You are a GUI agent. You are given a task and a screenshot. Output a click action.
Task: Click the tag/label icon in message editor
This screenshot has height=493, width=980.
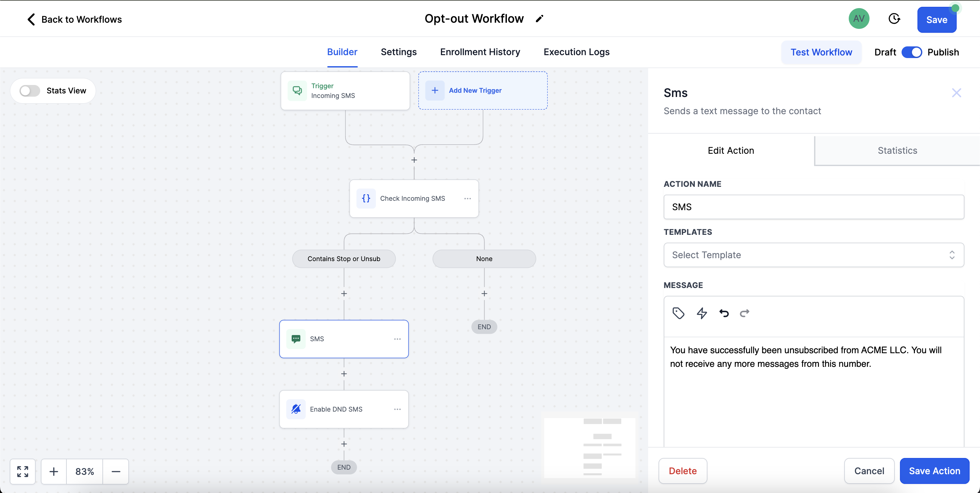[679, 313]
